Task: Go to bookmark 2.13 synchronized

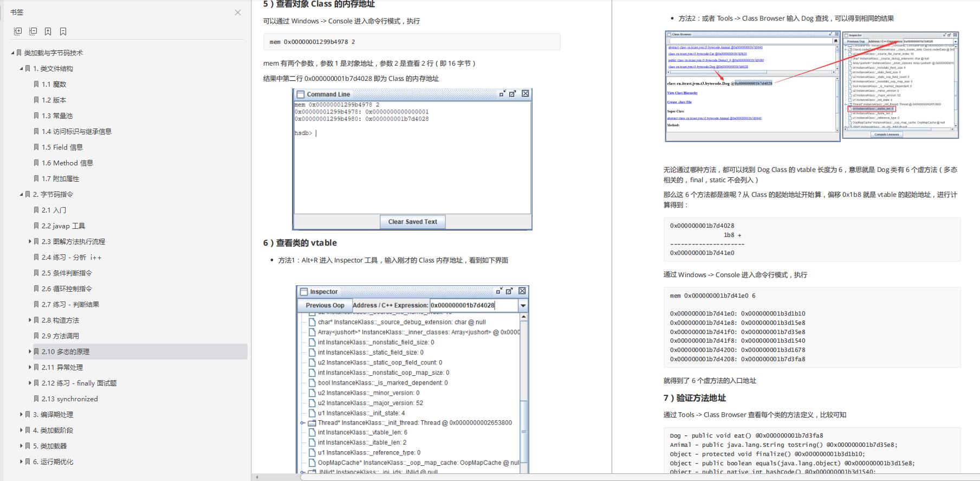Action: point(70,399)
